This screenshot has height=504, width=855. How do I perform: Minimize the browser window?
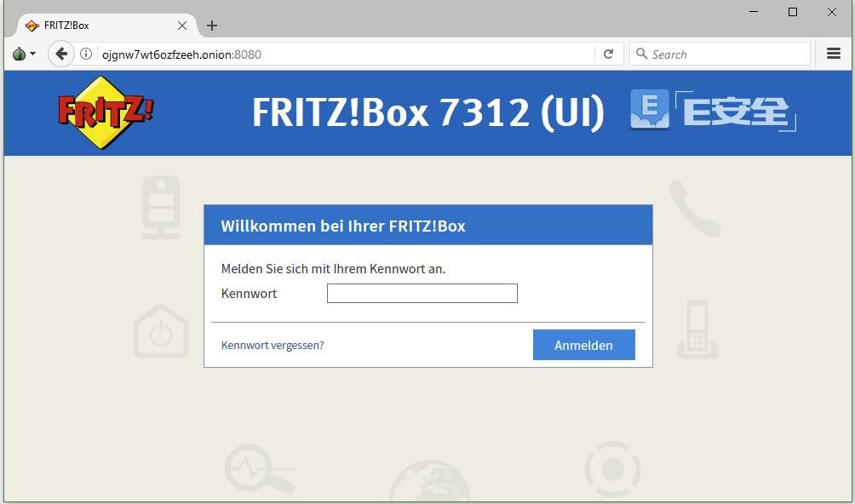755,11
